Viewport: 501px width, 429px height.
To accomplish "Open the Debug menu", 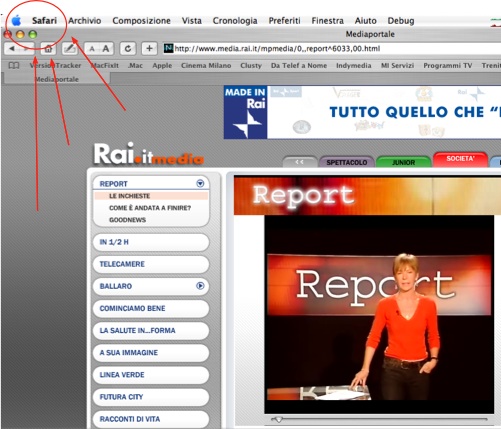I will click(401, 21).
